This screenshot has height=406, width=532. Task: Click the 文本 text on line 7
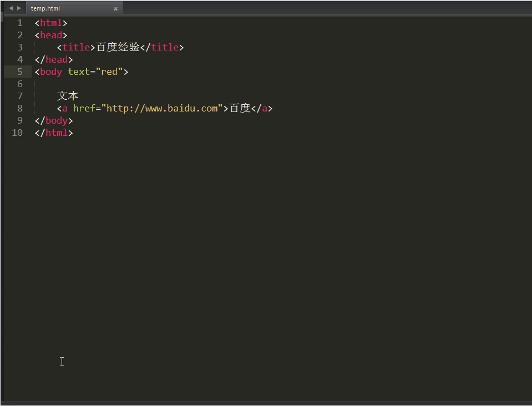pos(68,96)
